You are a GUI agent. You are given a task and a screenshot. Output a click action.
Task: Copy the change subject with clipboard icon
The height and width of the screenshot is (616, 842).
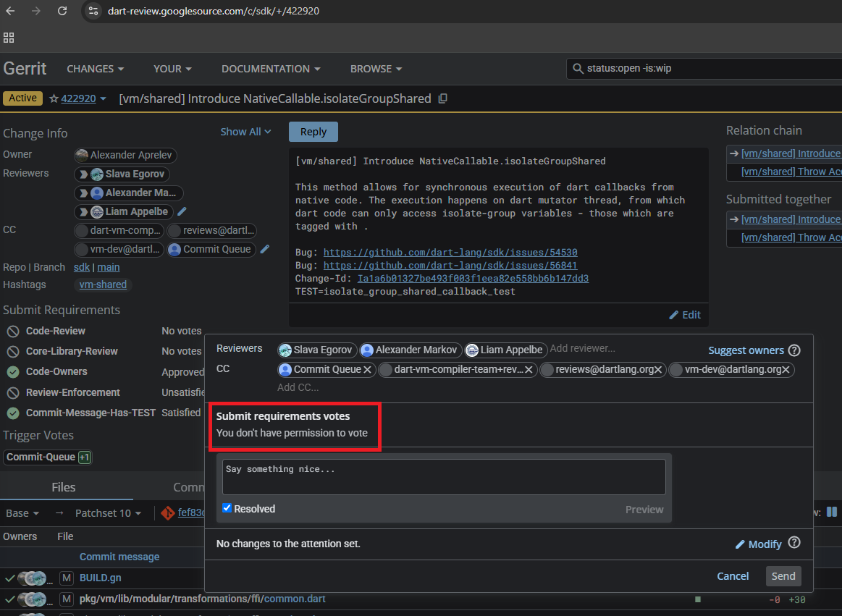click(x=442, y=99)
